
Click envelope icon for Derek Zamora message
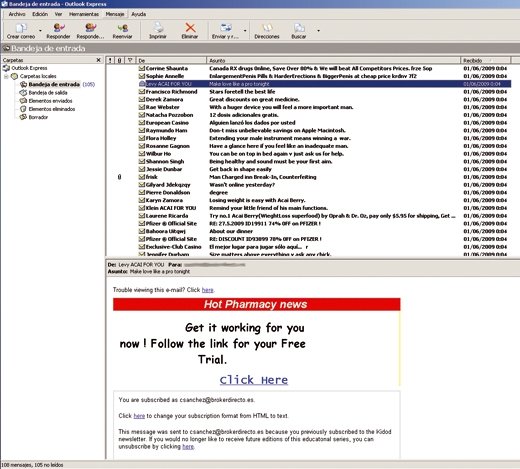142,99
